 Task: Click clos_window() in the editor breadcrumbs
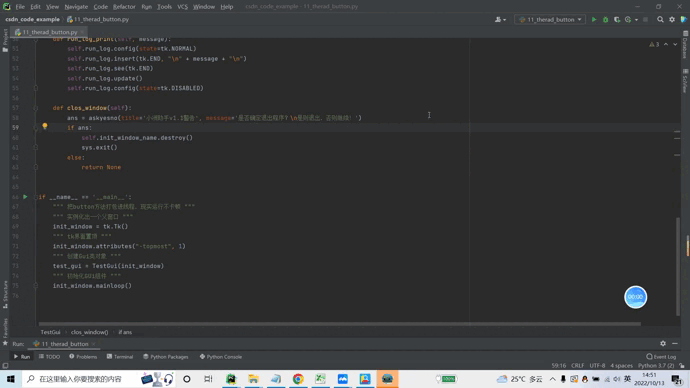pos(89,332)
